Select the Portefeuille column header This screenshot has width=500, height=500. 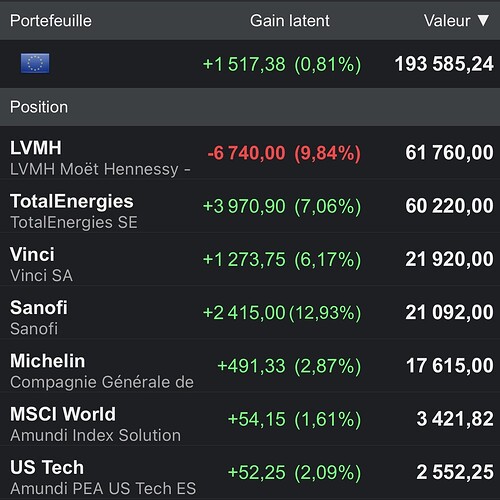51,21
